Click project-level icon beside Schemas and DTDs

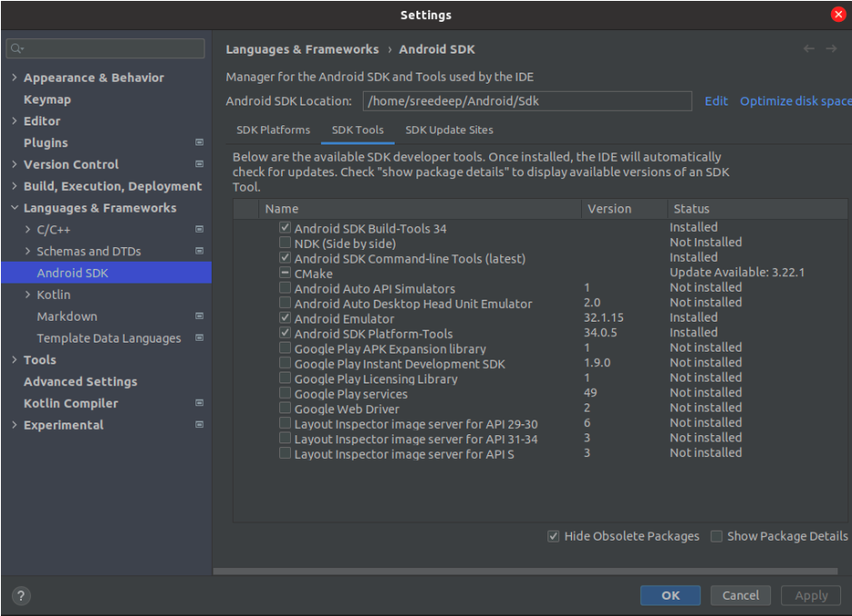199,251
